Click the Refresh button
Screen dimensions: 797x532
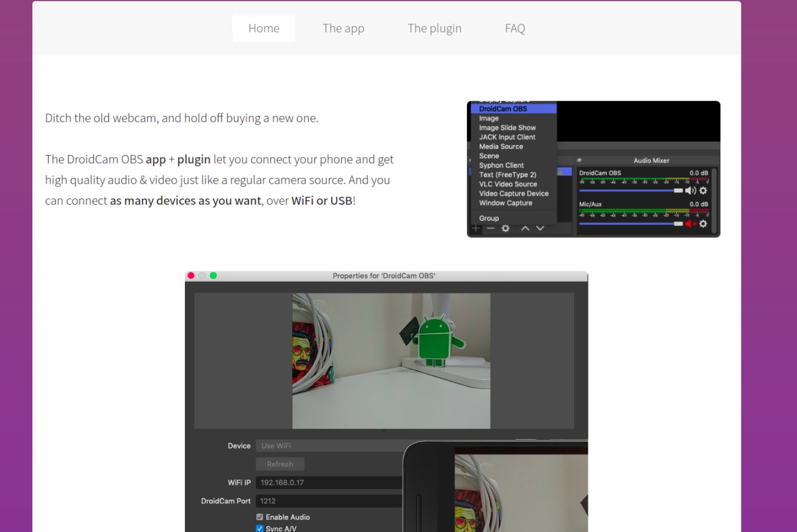click(280, 464)
